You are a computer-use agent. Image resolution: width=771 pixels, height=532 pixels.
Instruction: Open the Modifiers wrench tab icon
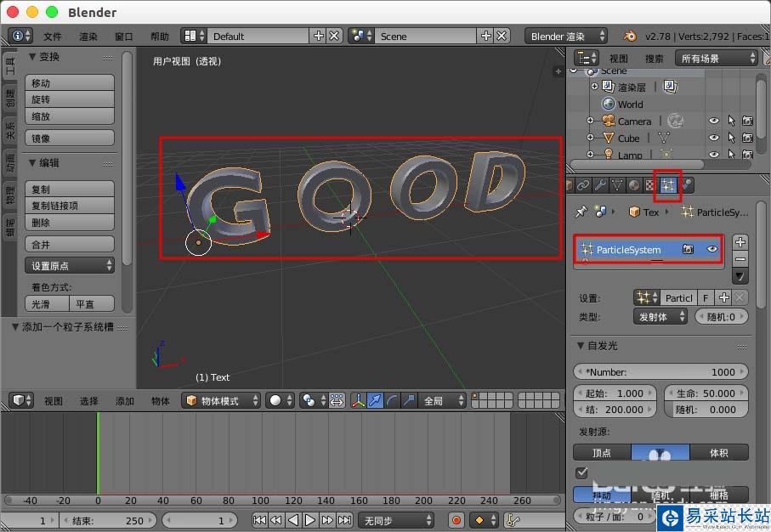click(x=599, y=184)
